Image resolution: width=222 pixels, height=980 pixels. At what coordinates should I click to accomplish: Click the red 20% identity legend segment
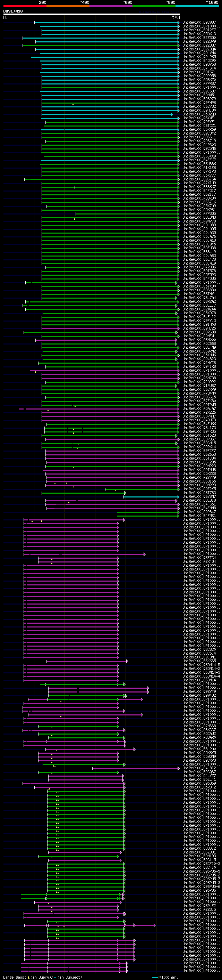[25, 6]
